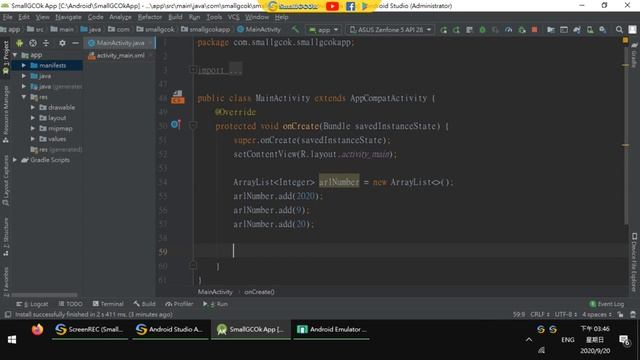The image size is (640, 360).
Task: Click the related XML file gutter icon
Action: [178, 97]
